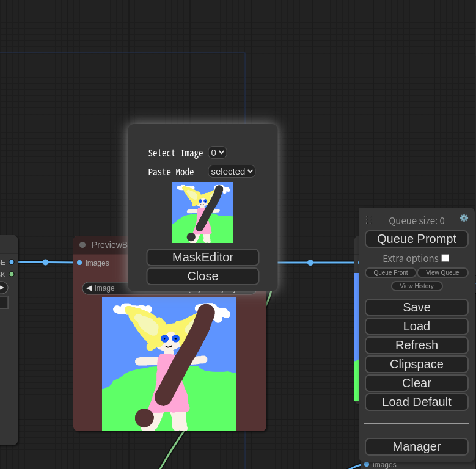Click the left arrow on image widget
Viewport: 476px width, 469px height.
[89, 288]
